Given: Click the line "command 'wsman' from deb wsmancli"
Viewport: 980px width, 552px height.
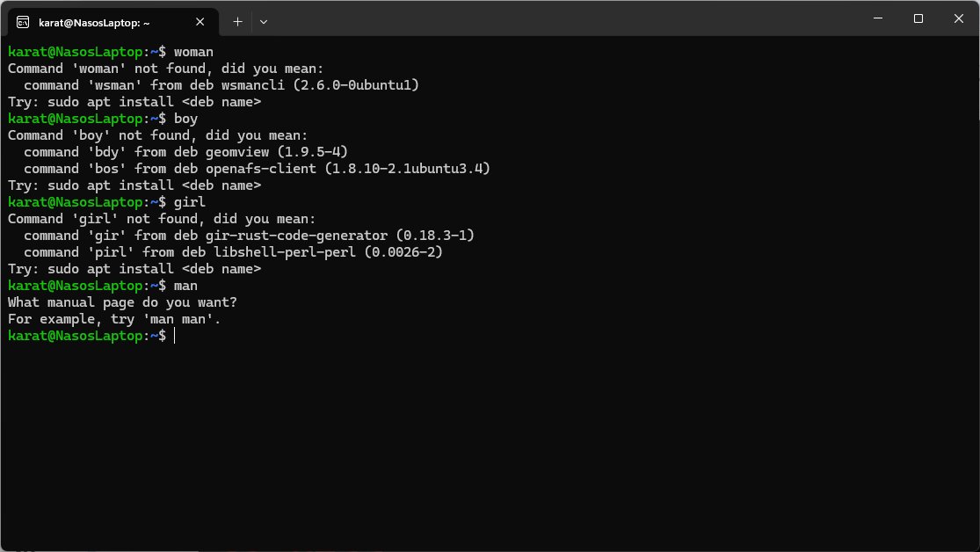Looking at the screenshot, I should [221, 85].
